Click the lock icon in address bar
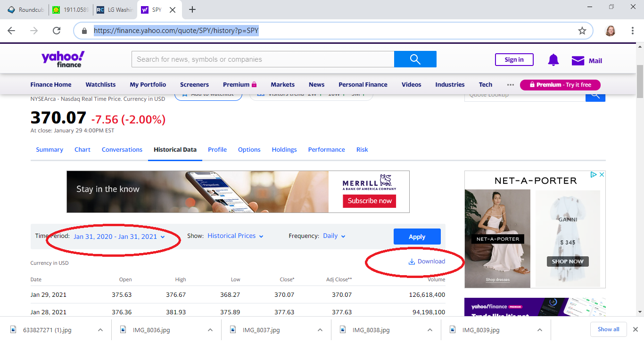Viewport: 644px width, 343px height. coord(84,31)
